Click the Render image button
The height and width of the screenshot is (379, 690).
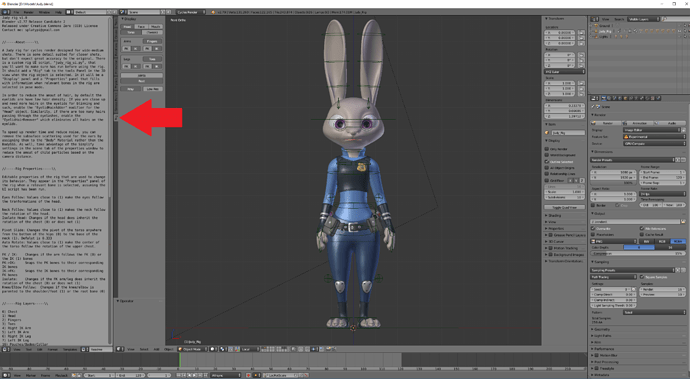(x=606, y=123)
